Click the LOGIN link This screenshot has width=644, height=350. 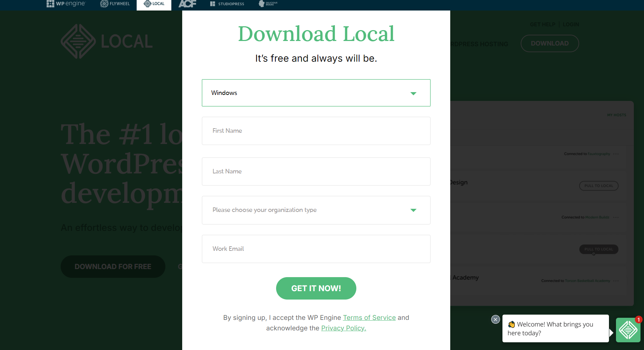tap(571, 24)
